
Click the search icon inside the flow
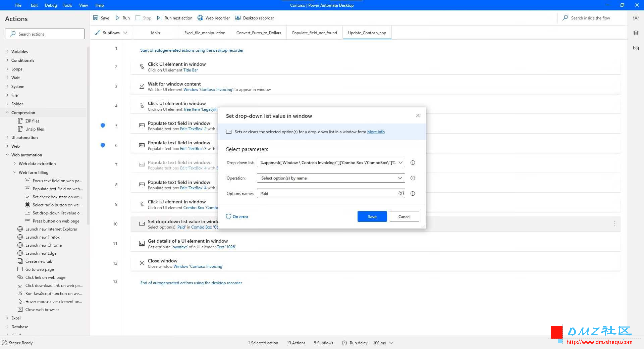(565, 18)
